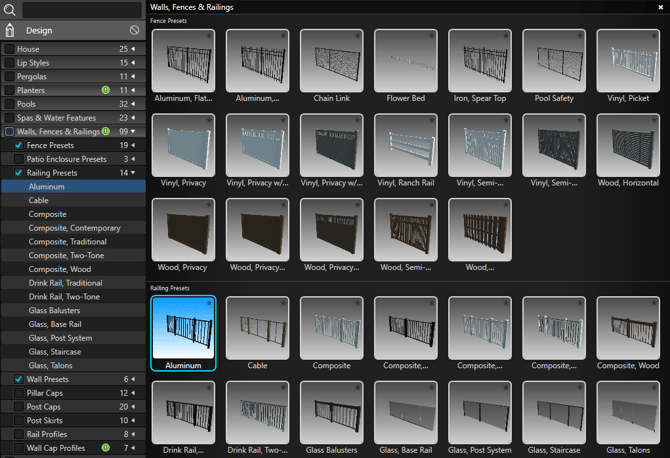Collapse the Walls, Fences & Railings arrow
Viewport: 670px width, 458px height.
(133, 131)
